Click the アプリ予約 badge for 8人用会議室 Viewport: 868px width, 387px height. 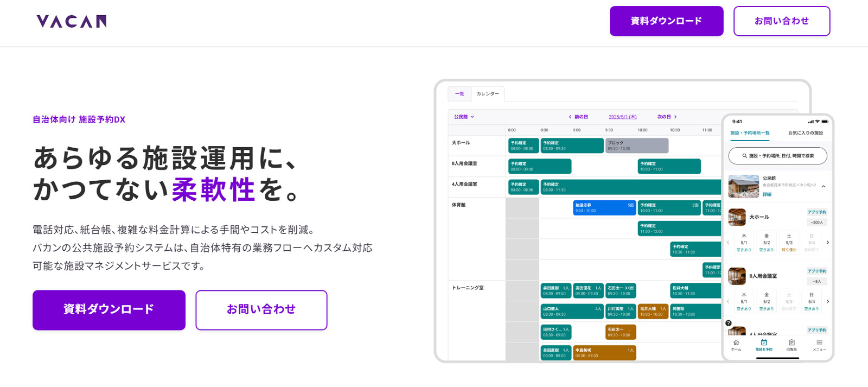[817, 271]
